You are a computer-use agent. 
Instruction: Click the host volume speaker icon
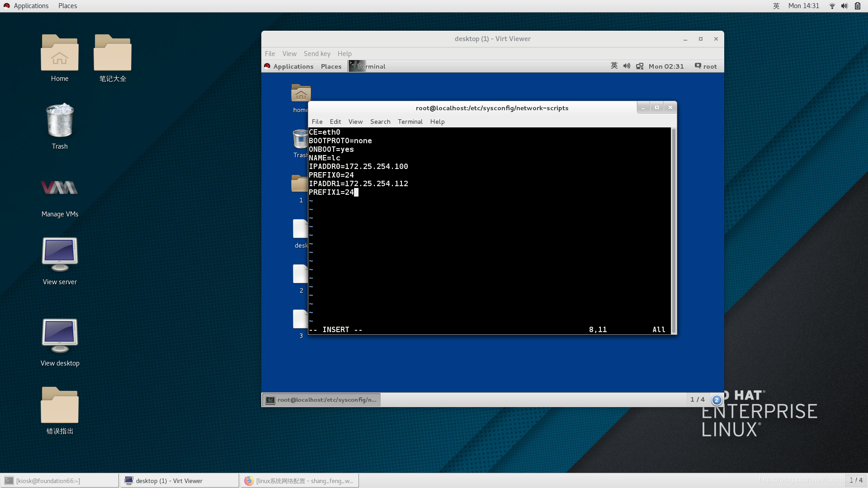point(844,6)
